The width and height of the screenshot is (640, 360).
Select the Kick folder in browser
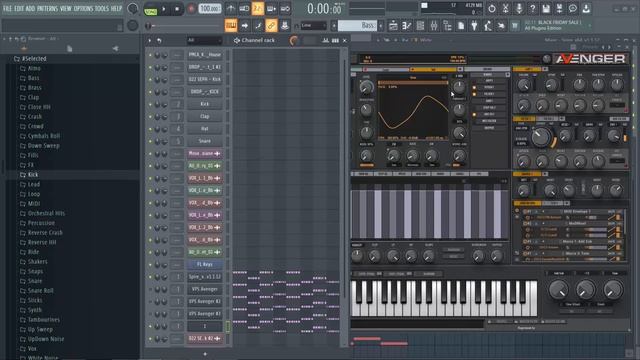[x=33, y=175]
